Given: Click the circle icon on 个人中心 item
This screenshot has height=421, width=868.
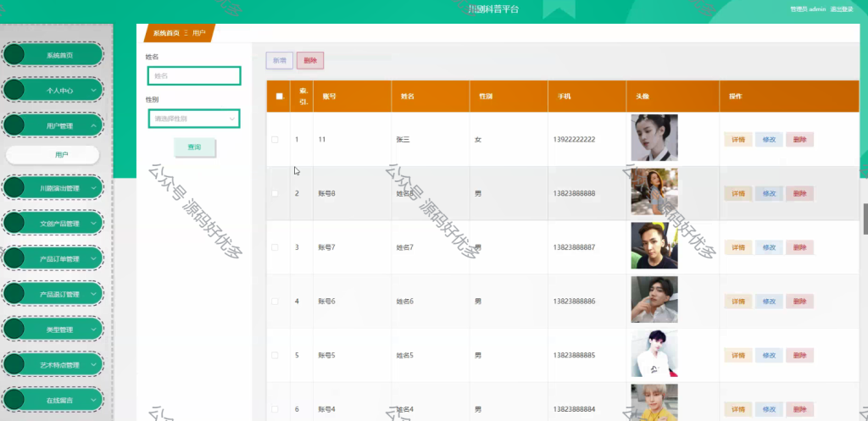Looking at the screenshot, I should 14,90.
